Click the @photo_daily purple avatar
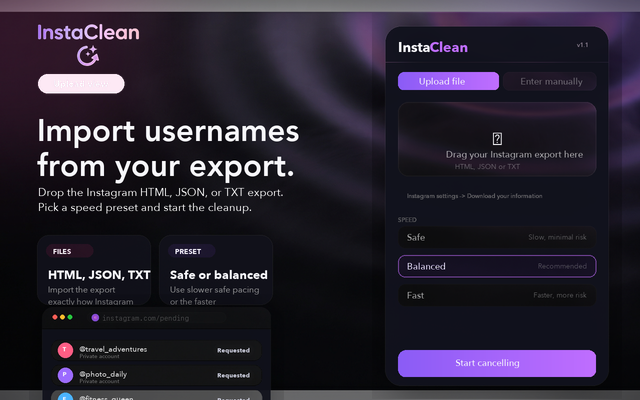640x400 pixels. (65, 375)
